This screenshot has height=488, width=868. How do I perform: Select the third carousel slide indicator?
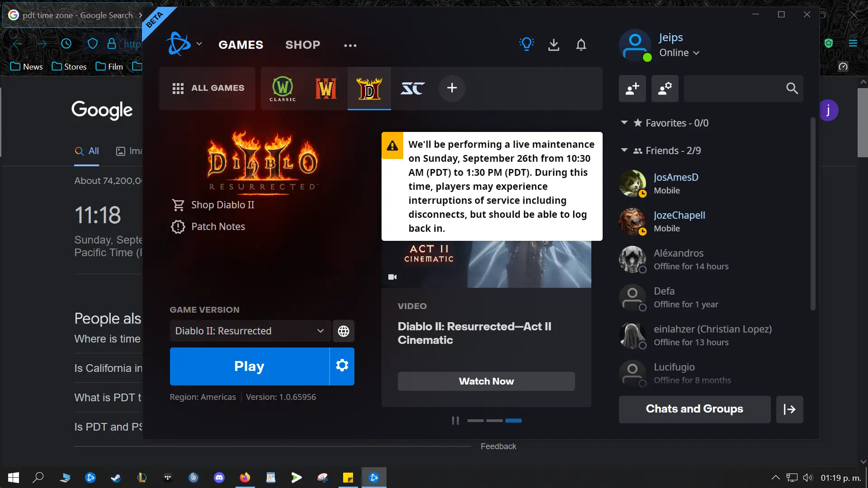(x=513, y=421)
